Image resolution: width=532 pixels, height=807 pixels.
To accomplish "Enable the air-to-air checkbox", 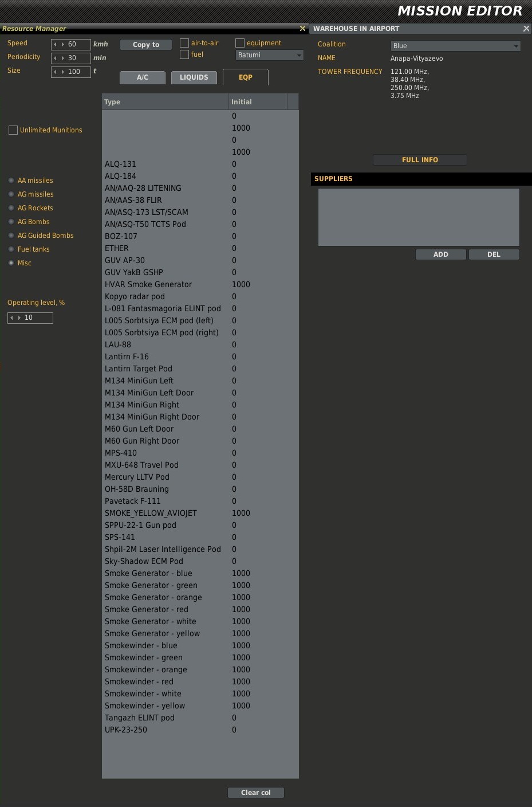I will coord(184,43).
